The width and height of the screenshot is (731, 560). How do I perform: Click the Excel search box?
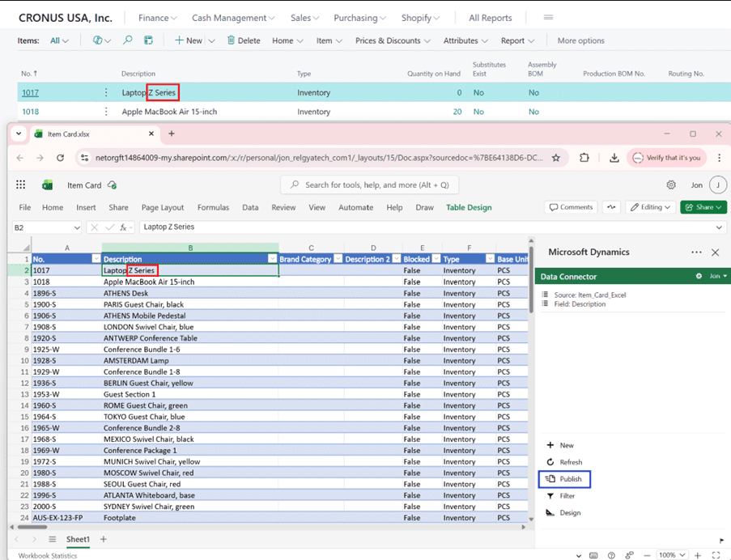pyautogui.click(x=370, y=185)
